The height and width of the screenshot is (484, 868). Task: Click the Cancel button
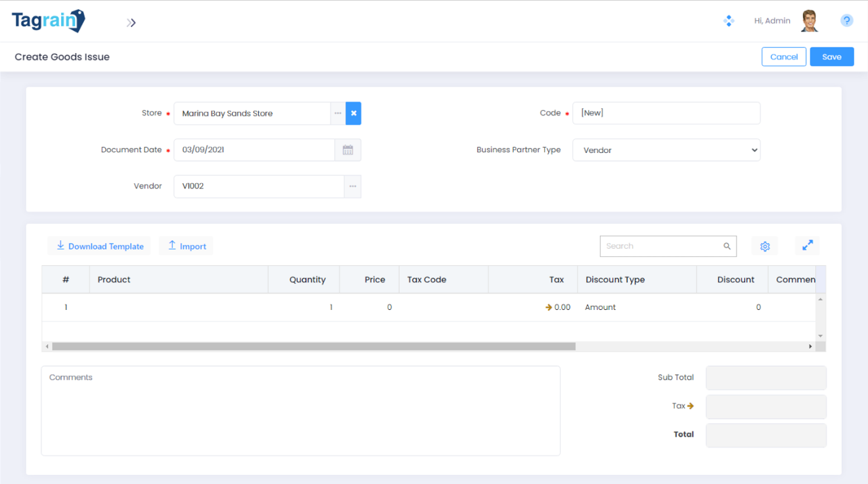784,57
